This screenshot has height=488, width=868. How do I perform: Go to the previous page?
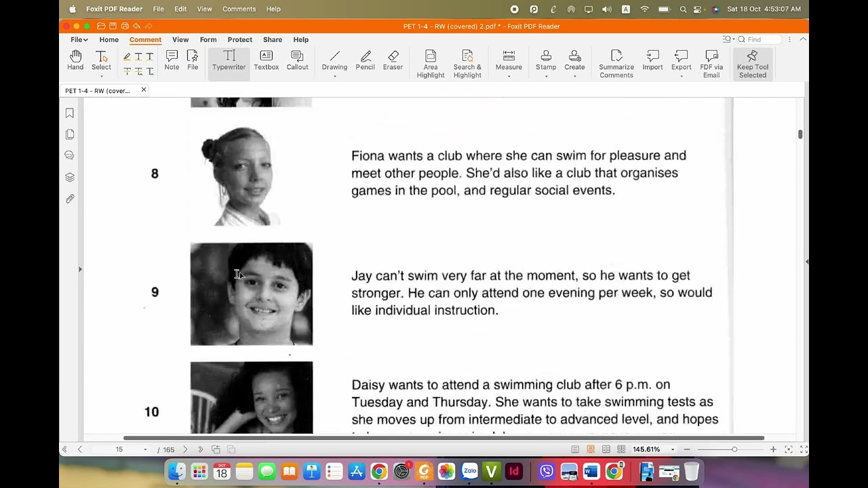pos(79,449)
